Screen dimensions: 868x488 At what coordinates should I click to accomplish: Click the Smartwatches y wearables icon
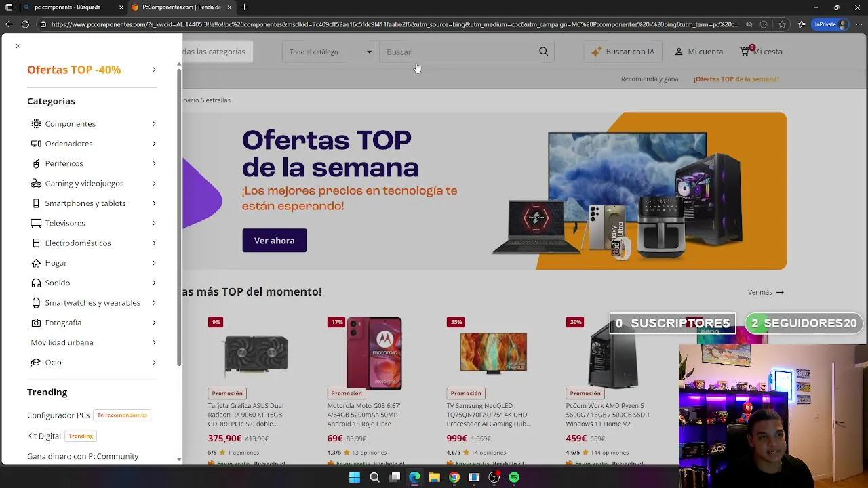tap(36, 303)
